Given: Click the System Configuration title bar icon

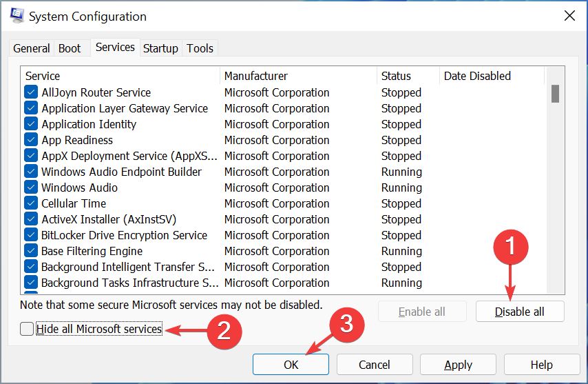Looking at the screenshot, I should pos(17,16).
